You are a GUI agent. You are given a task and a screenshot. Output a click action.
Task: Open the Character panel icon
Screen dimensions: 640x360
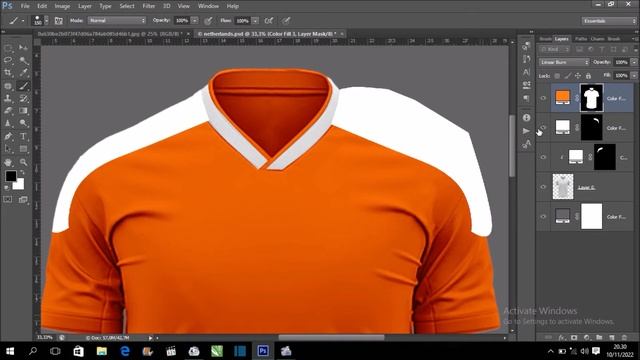[527, 72]
